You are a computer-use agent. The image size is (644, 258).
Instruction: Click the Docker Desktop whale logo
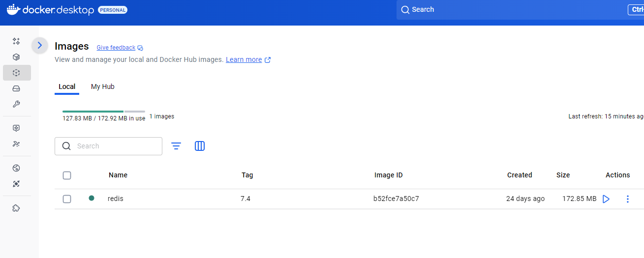(x=14, y=9)
